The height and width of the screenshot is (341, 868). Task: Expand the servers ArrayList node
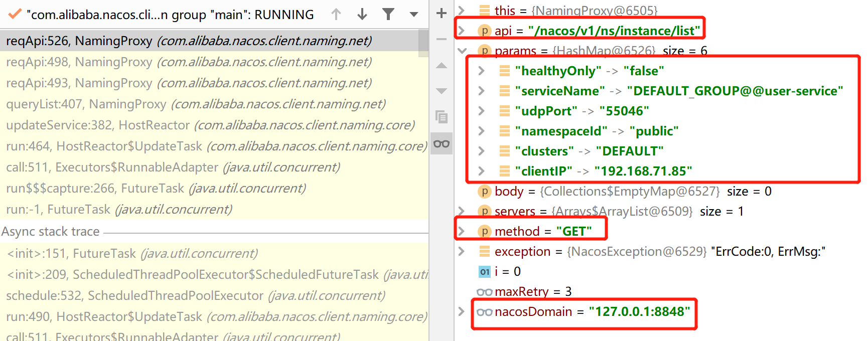pos(462,211)
